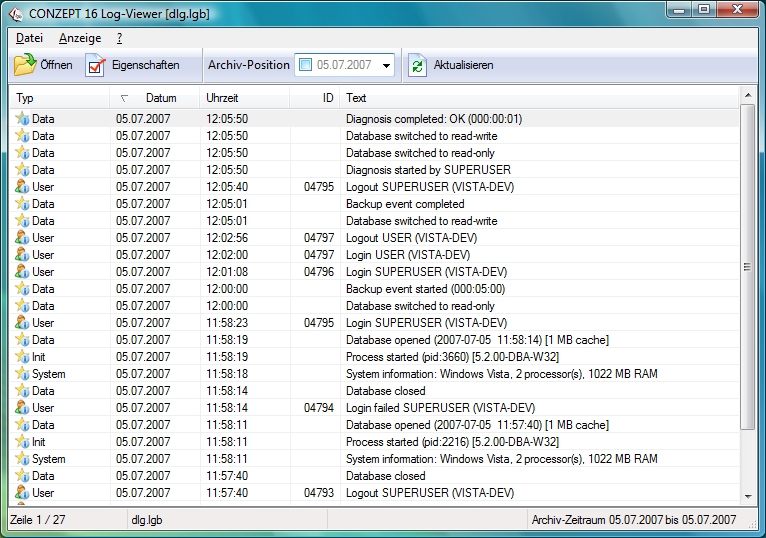This screenshot has width=766, height=538.
Task: Click Data icon of Backup event completed row
Action: coord(22,204)
